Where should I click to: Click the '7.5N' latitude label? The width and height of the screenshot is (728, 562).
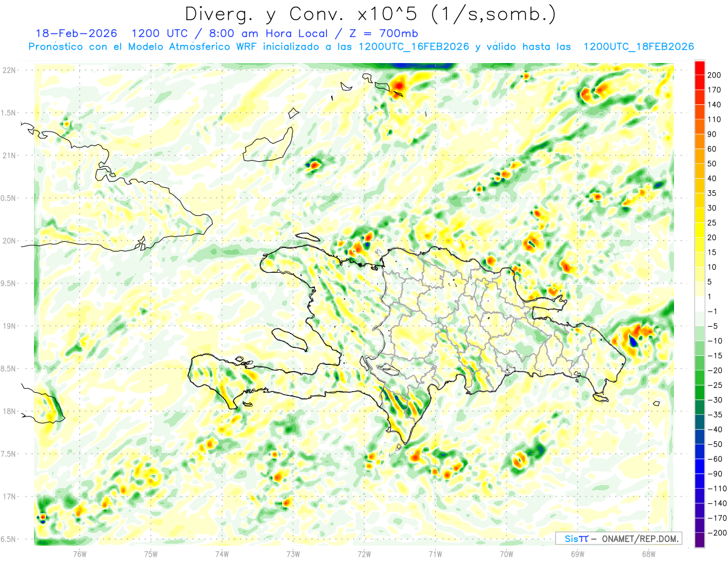pos(8,454)
